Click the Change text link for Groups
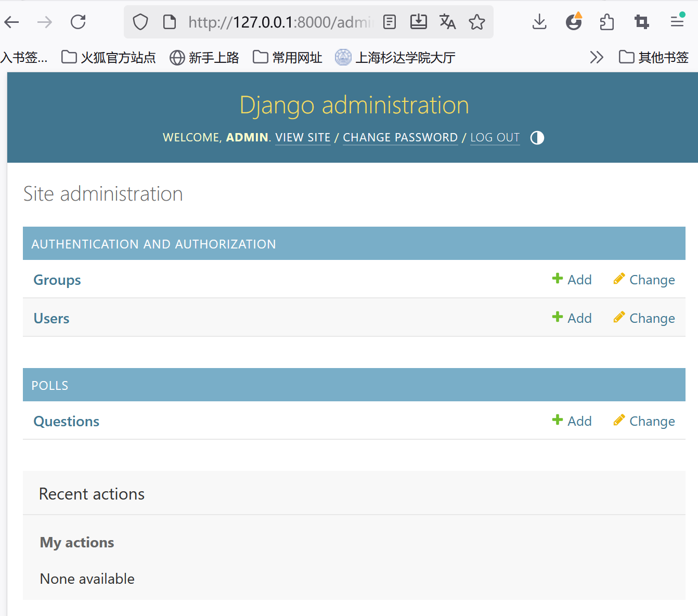This screenshot has height=616, width=698. coord(652,280)
